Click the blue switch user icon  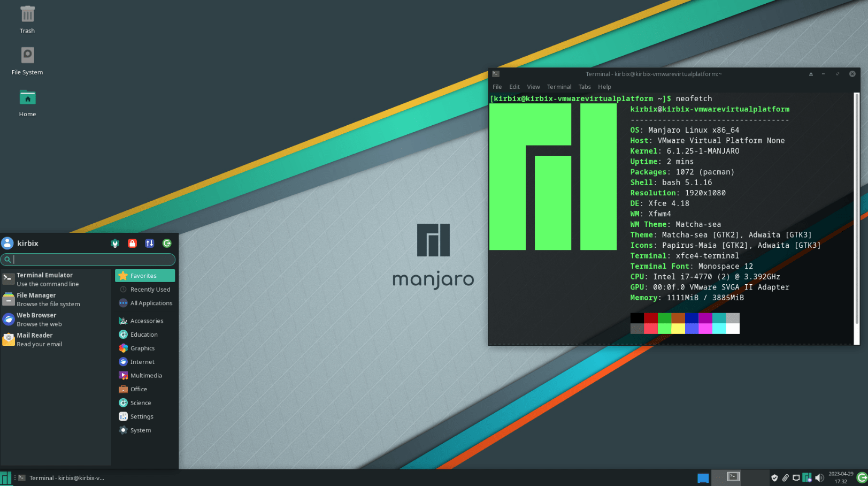150,244
